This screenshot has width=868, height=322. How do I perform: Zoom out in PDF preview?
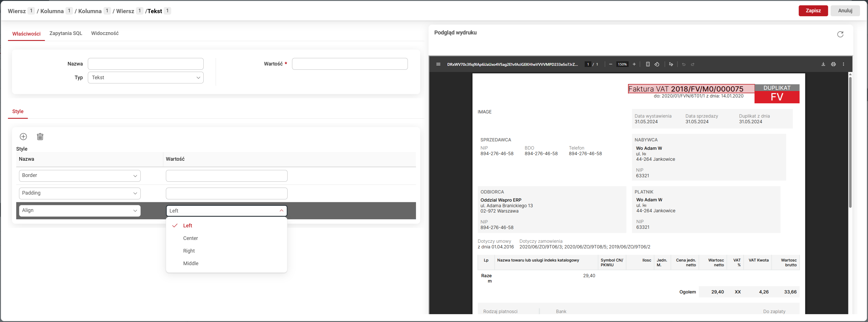611,64
